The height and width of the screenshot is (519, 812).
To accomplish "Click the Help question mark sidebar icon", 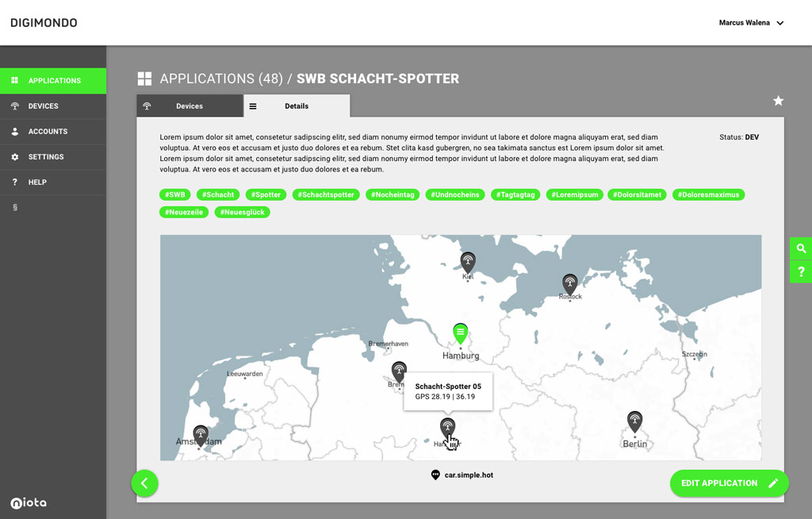I will 15,182.
